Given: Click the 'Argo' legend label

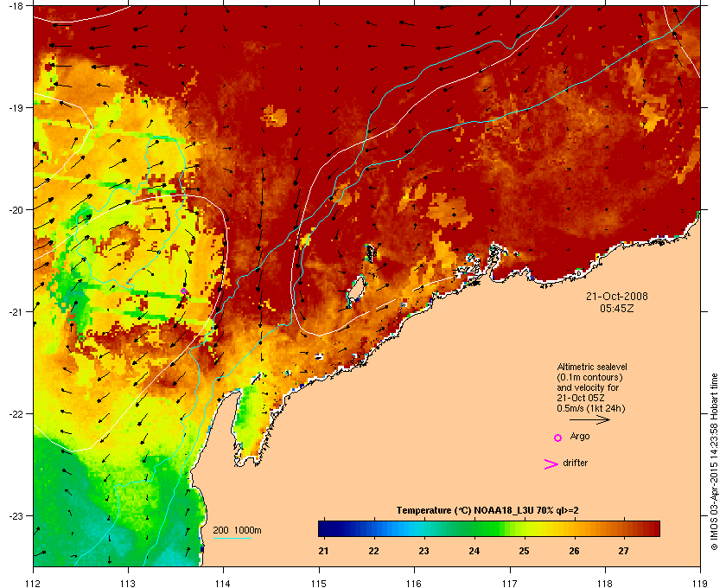Looking at the screenshot, I should (580, 436).
